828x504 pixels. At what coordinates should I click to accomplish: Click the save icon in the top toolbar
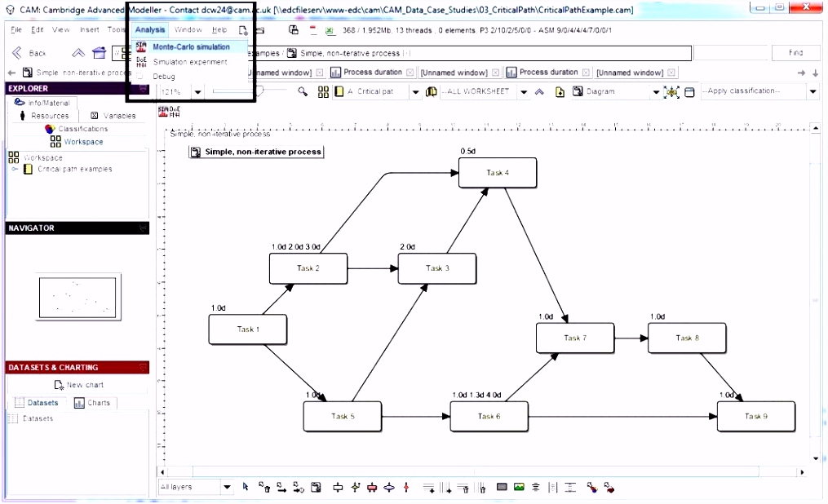pyautogui.click(x=294, y=30)
